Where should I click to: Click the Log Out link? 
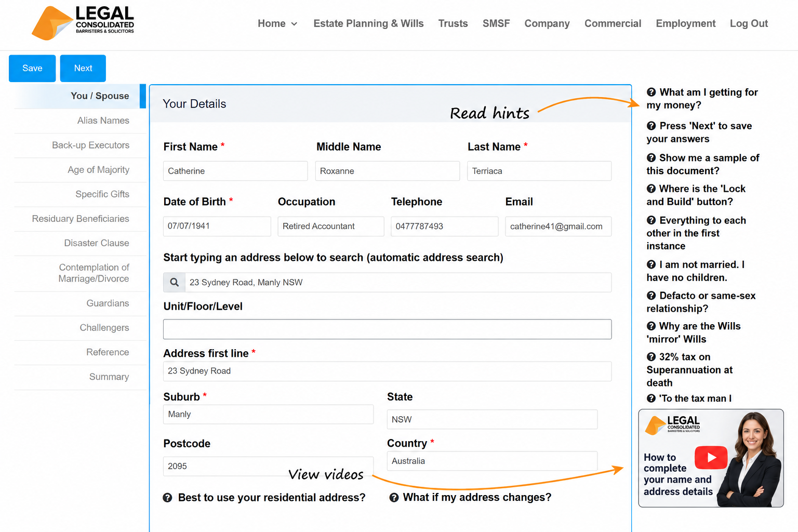coord(749,23)
